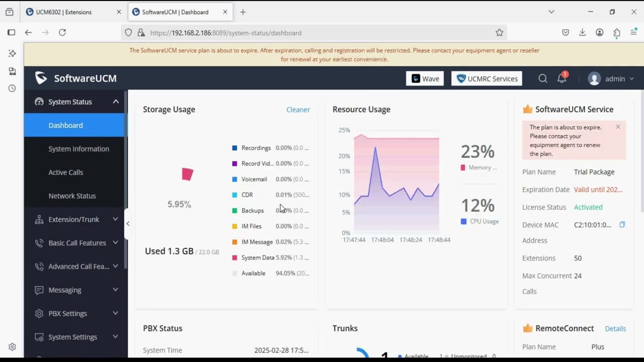This screenshot has width=644, height=362.
Task: Copy the Device MAC Address with the copy icon
Action: [x=622, y=225]
